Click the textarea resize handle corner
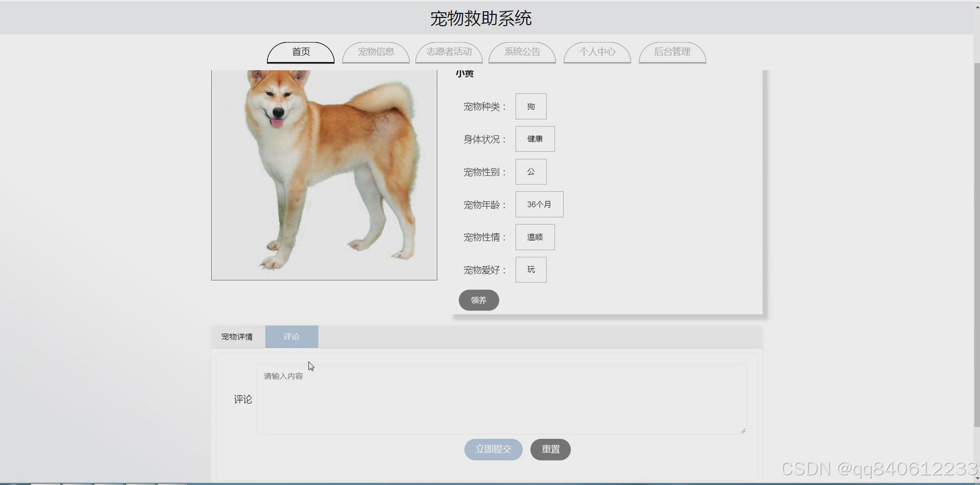 743,431
